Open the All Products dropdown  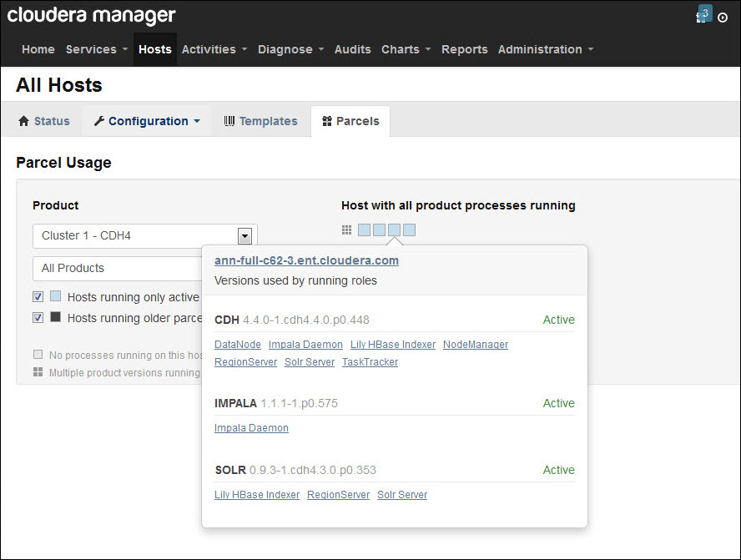coord(118,269)
